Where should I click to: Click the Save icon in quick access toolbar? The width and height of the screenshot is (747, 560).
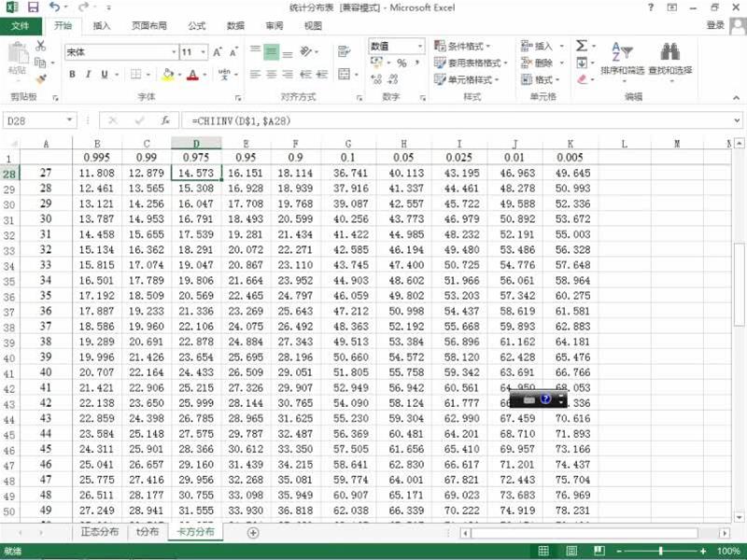(x=33, y=7)
